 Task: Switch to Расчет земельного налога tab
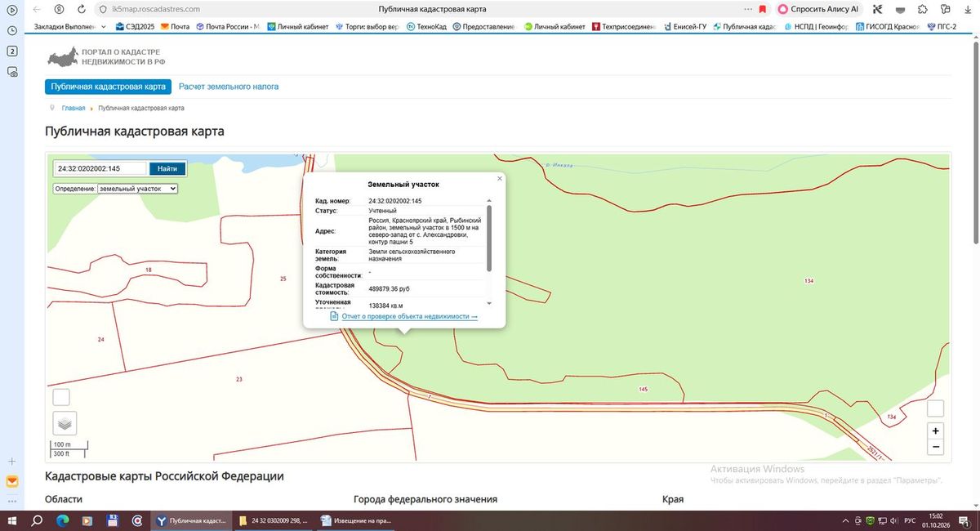tap(229, 87)
